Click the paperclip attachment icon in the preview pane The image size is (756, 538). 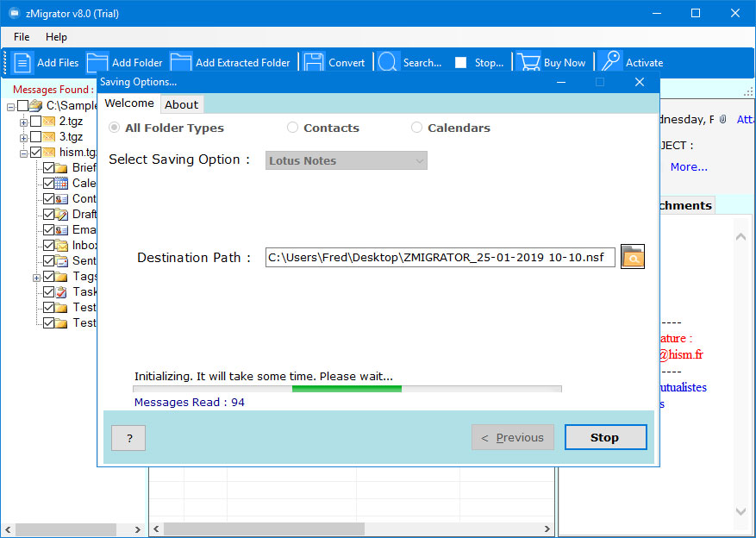[x=722, y=119]
